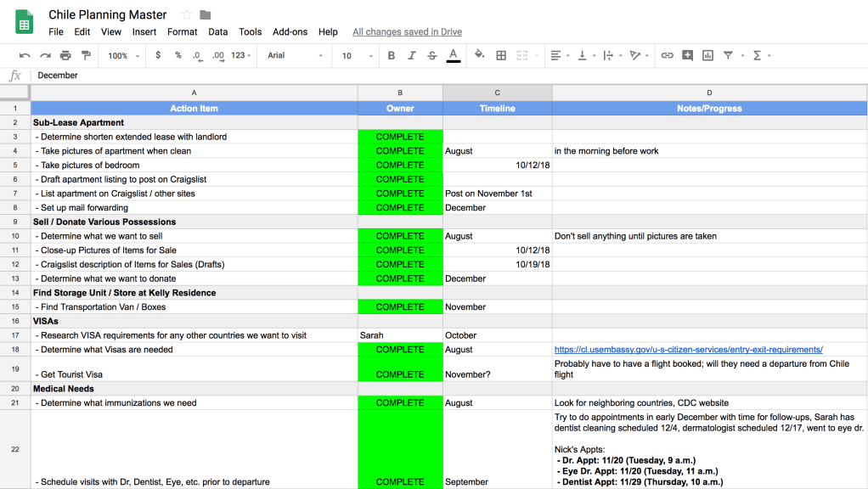Toggle italic text style
The image size is (868, 489).
pos(412,56)
